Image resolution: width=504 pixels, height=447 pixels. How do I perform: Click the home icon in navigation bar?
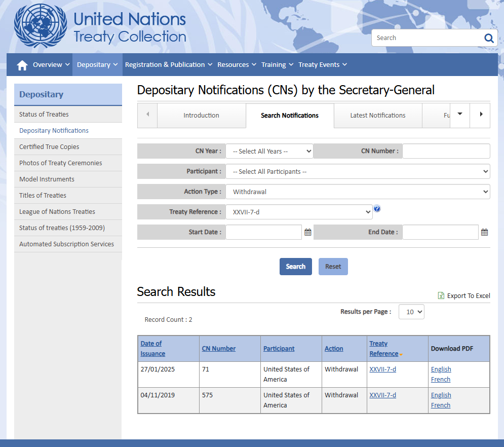[22, 65]
